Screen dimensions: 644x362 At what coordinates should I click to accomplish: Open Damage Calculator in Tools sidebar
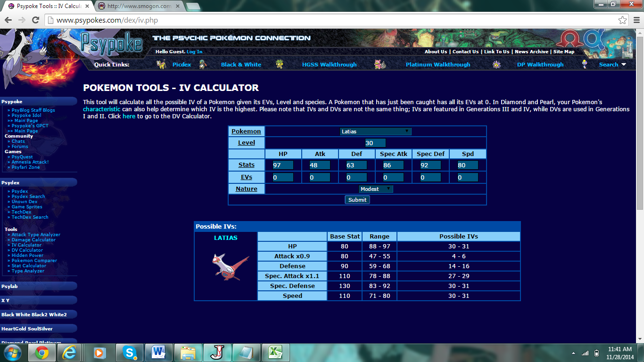(x=33, y=240)
